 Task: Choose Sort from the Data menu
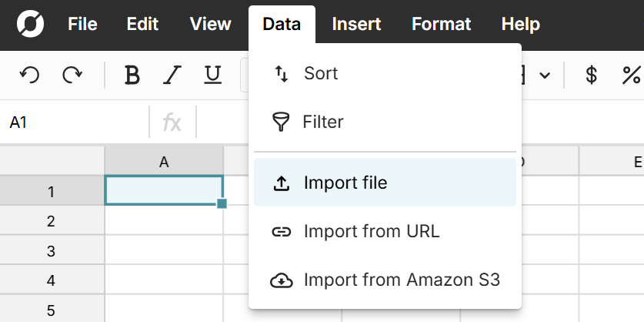coord(321,74)
